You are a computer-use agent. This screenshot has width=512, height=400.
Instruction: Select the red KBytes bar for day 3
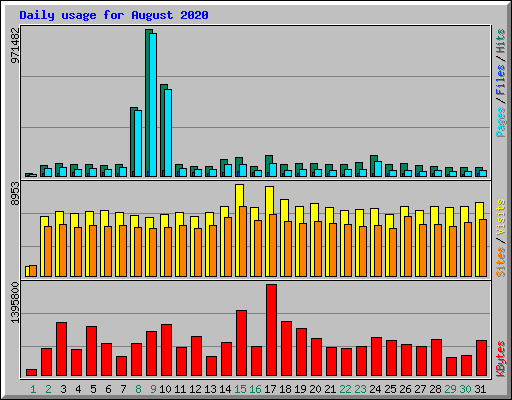tap(61, 349)
